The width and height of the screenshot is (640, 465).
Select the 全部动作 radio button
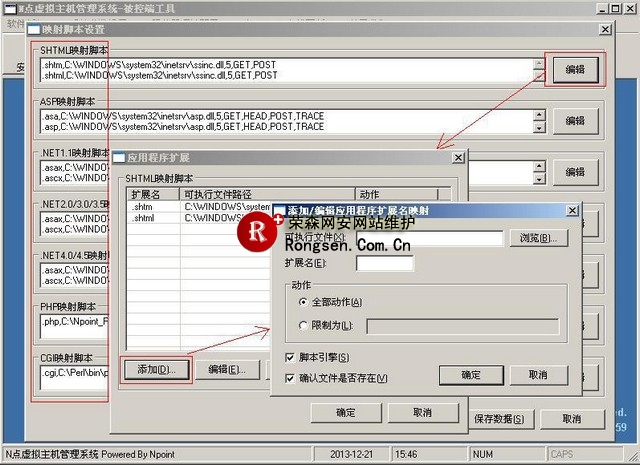(304, 302)
